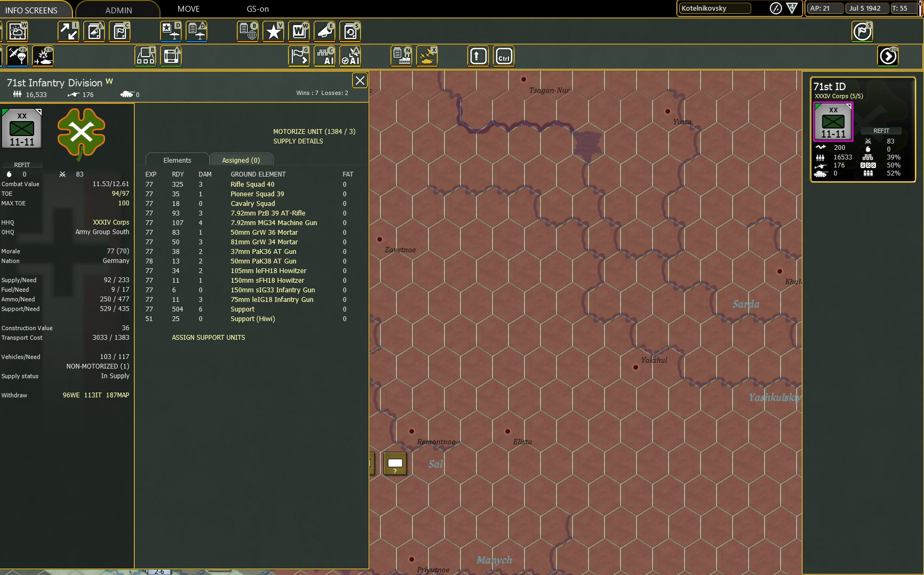Open the megaphone icon with E hotkey
The image size is (924, 575).
(324, 31)
